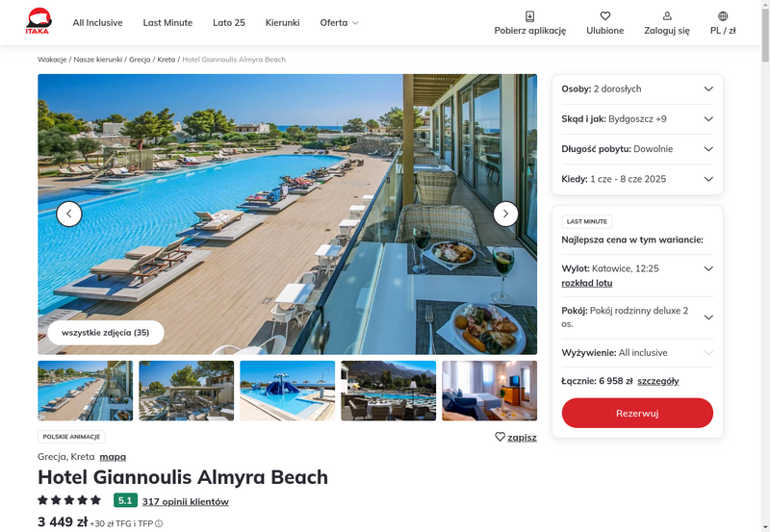Save hotel with the zapisz heart
This screenshot has width=770, height=532.
(x=516, y=438)
